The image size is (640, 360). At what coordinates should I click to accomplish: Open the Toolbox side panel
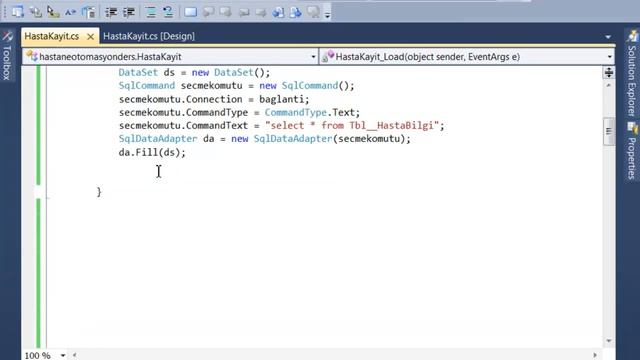[7, 56]
